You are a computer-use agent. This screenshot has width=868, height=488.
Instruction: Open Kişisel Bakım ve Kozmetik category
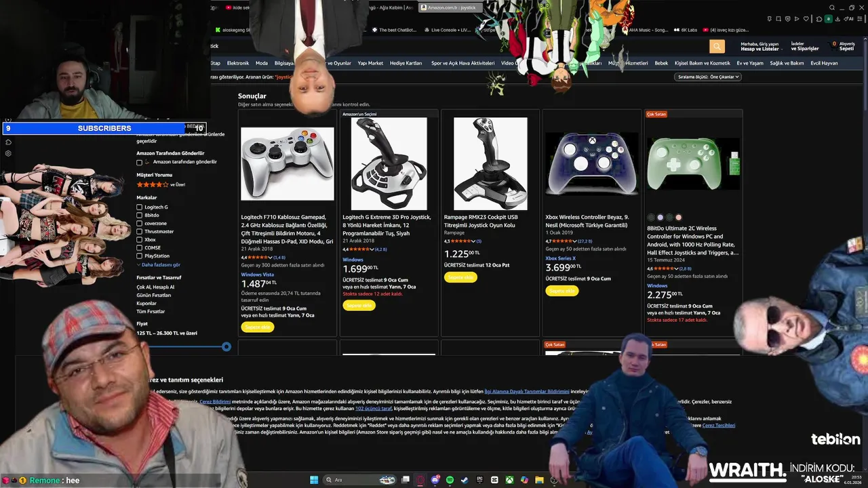pyautogui.click(x=702, y=63)
